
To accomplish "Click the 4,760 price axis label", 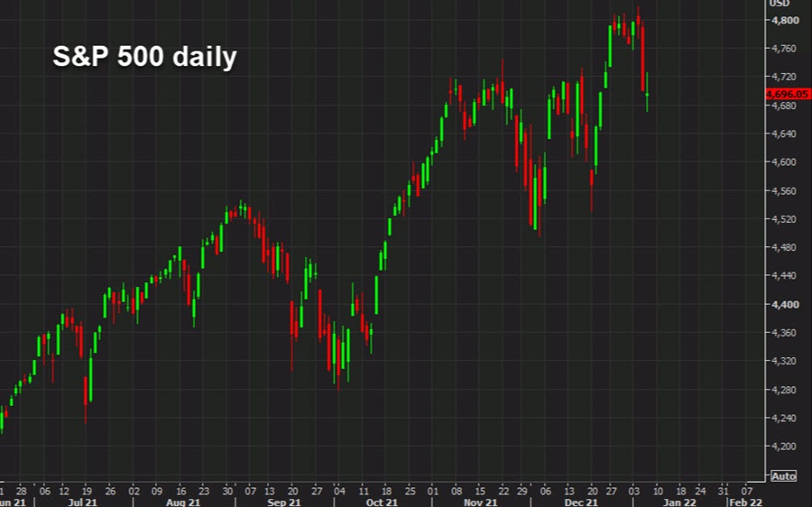I will click(x=785, y=49).
